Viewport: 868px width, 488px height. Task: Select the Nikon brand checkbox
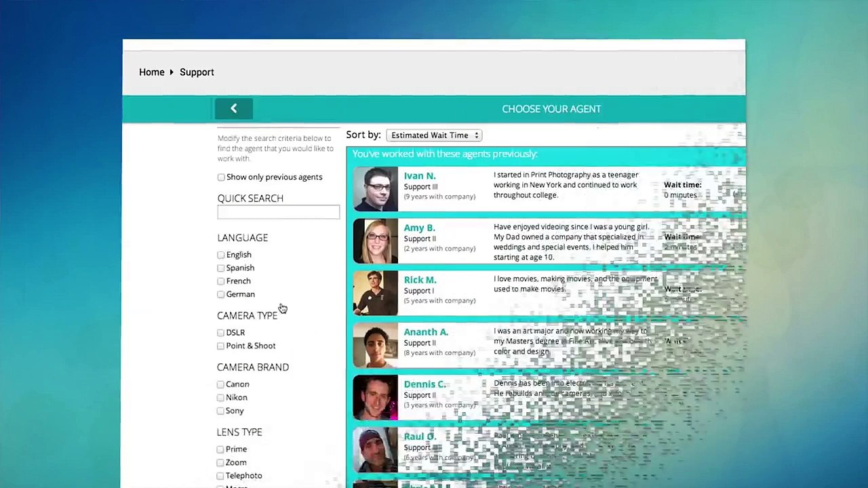(x=220, y=397)
